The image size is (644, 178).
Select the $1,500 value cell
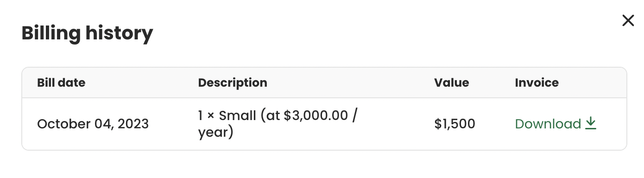455,124
